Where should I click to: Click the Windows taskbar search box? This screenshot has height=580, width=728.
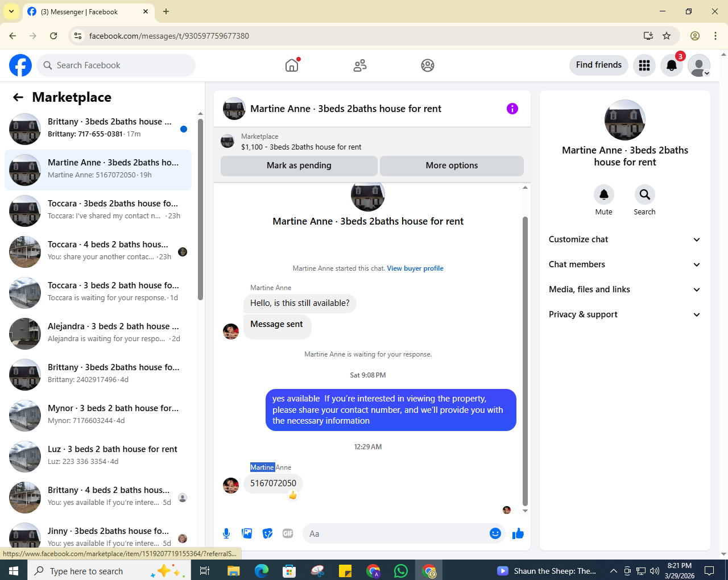tap(108, 571)
